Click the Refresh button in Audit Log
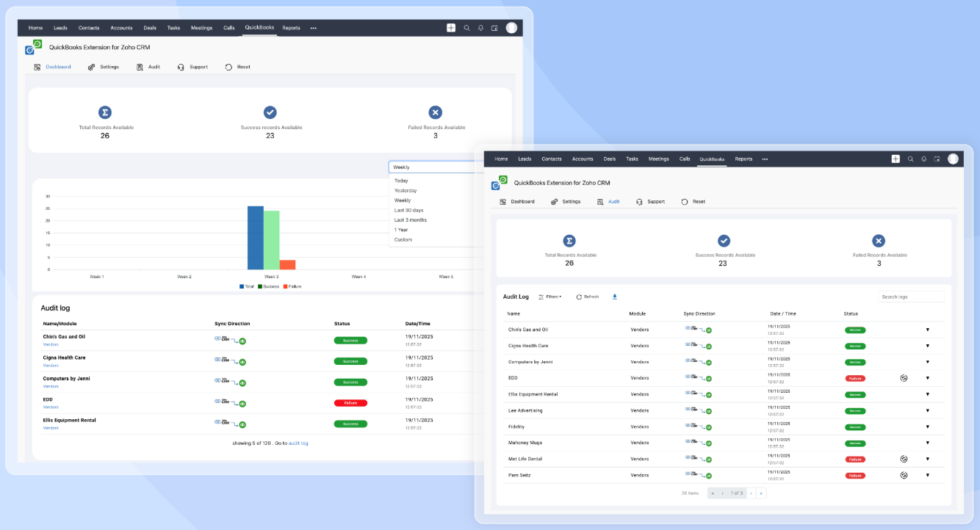Screen dimensions: 980x530 click(x=588, y=297)
